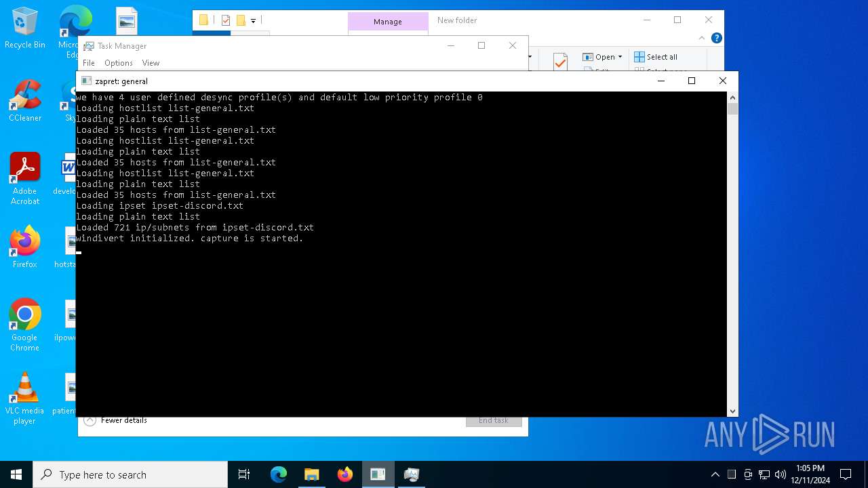Open Google Chrome desktop shortcut
This screenshot has height=488, width=868.
pyautogui.click(x=25, y=325)
